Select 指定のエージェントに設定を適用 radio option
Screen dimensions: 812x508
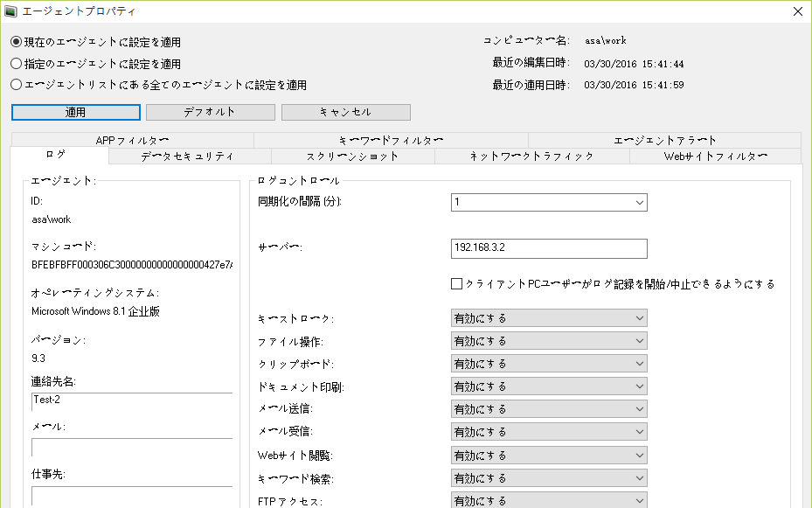pyautogui.click(x=17, y=64)
